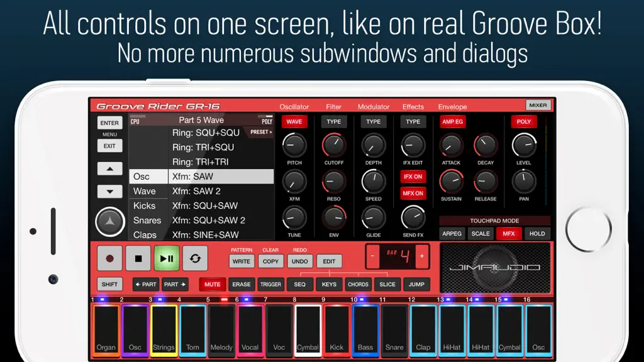Toggle the MUTE button

tap(213, 285)
